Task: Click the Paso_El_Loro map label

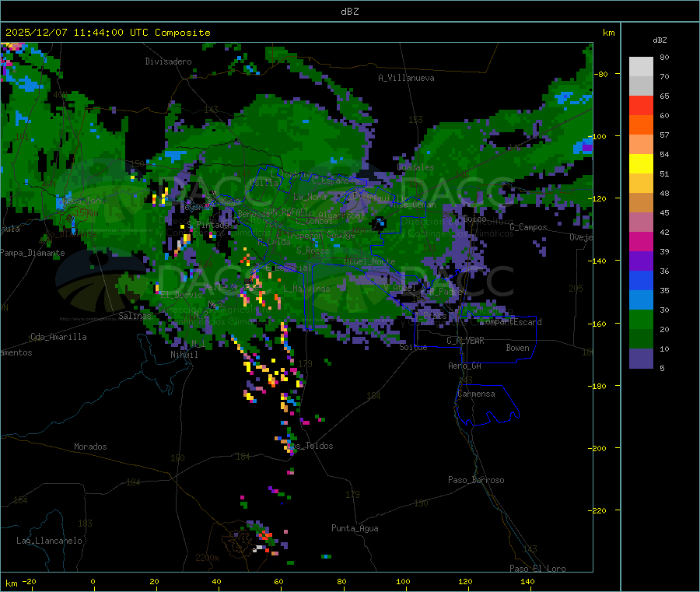Action: point(537,569)
